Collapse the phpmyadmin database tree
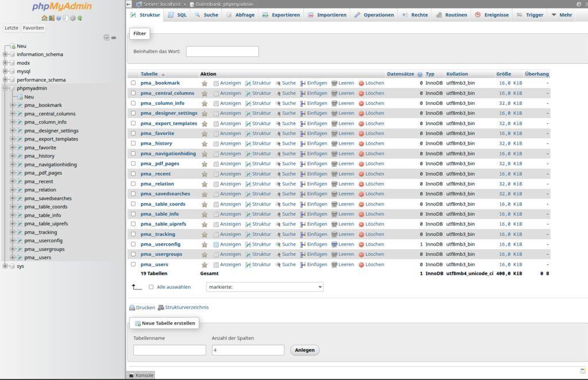The width and height of the screenshot is (588, 380). [x=5, y=88]
